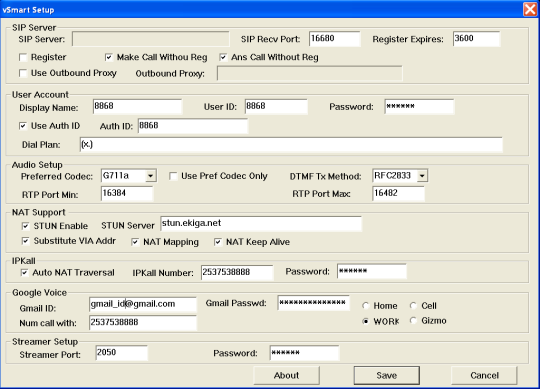The width and height of the screenshot is (540, 389).
Task: Focus the Gmail Passwd field
Action: coord(314,303)
